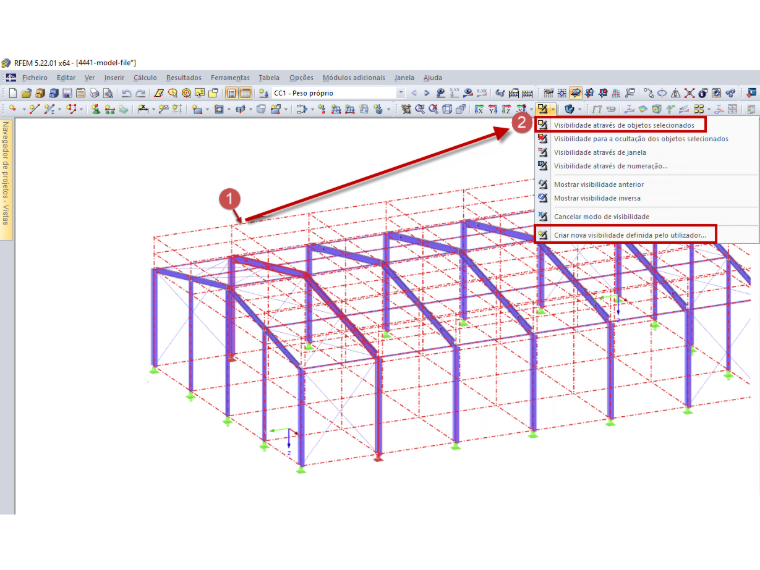
Task: Undo the last action
Action: 127,93
